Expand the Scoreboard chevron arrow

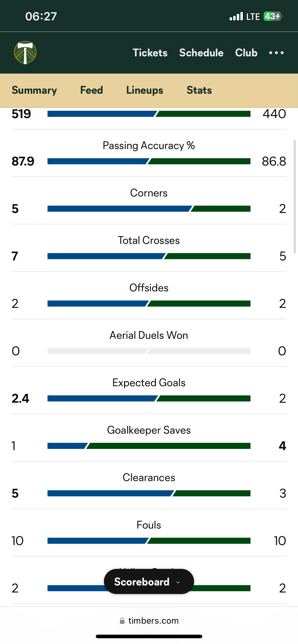point(178,582)
